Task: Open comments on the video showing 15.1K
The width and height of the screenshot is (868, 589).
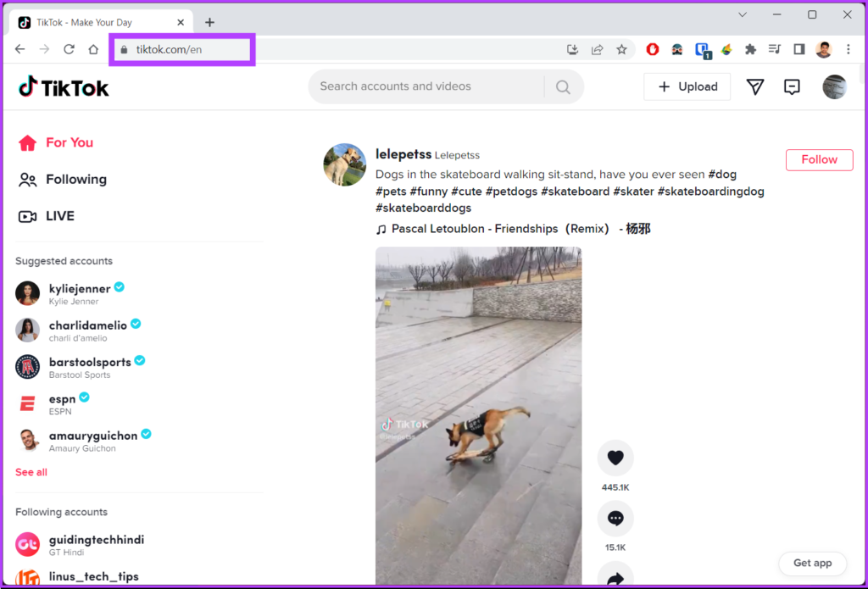Action: 615,519
